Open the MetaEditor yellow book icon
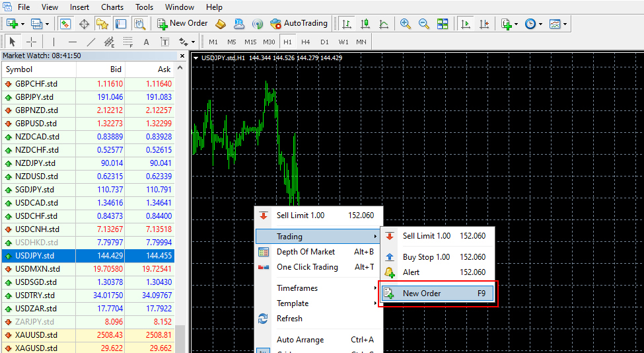The height and width of the screenshot is (353, 644). [x=221, y=24]
